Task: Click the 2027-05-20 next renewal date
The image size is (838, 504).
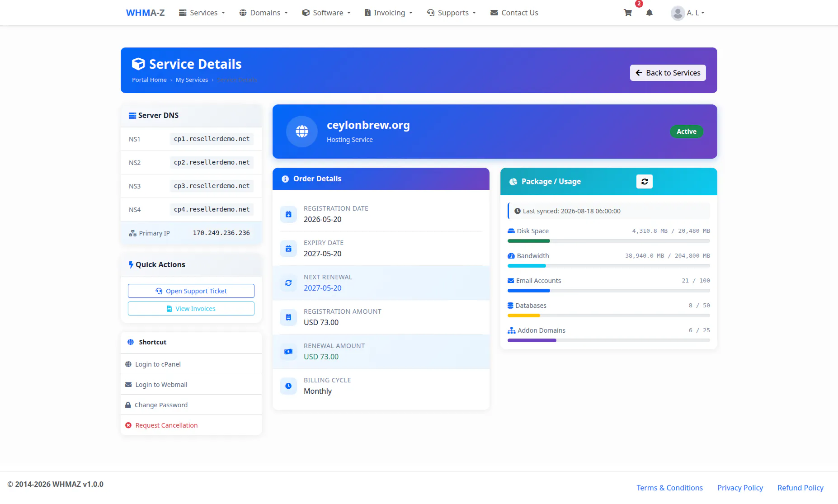Action: (322, 288)
